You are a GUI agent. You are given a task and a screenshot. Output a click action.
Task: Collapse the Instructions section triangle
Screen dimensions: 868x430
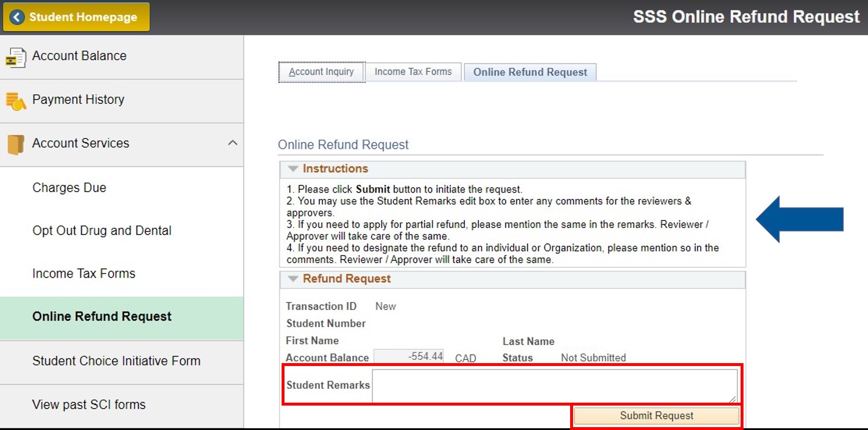(293, 169)
